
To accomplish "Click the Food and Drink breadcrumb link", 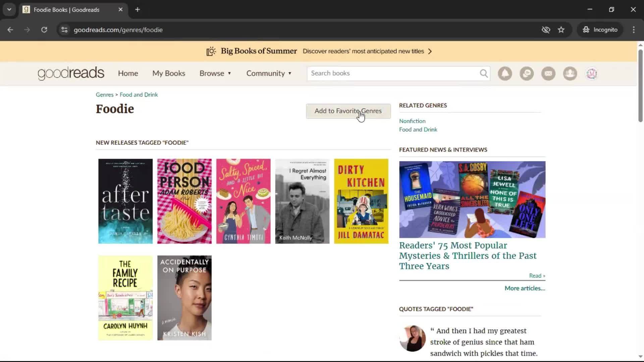I will pyautogui.click(x=139, y=95).
